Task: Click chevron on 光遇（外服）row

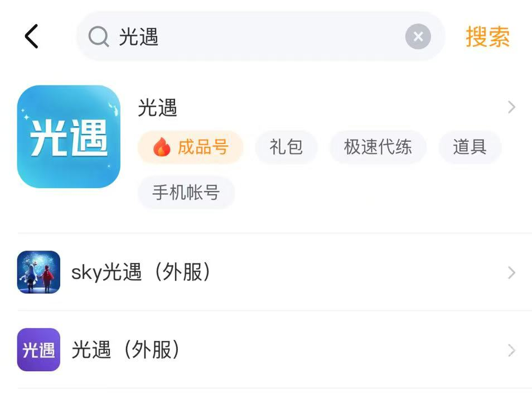Action: [x=511, y=350]
